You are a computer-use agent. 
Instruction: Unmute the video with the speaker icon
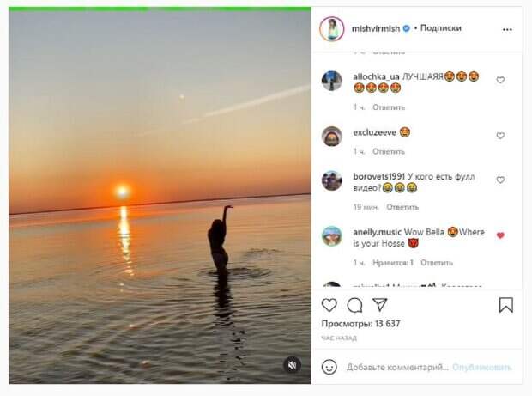[x=292, y=365]
